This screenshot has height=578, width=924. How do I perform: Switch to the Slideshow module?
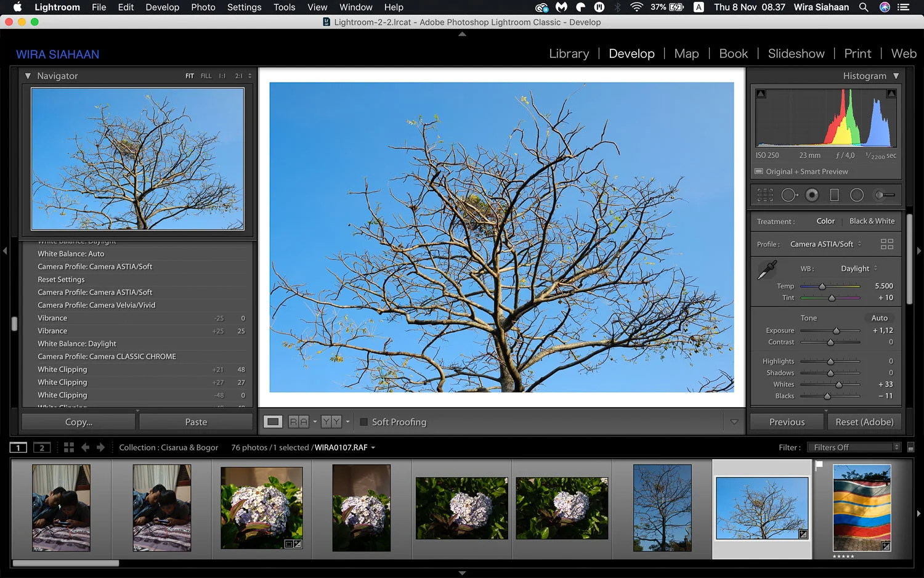796,54
